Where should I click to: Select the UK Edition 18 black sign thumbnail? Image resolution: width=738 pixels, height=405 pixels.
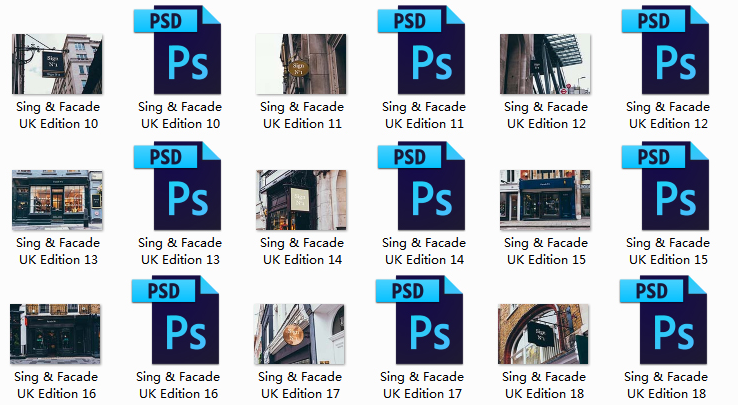(x=545, y=335)
